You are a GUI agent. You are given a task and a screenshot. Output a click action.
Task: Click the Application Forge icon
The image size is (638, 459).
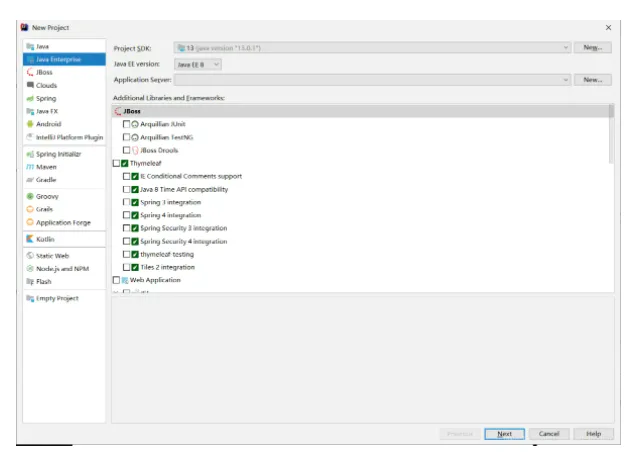coord(30,222)
